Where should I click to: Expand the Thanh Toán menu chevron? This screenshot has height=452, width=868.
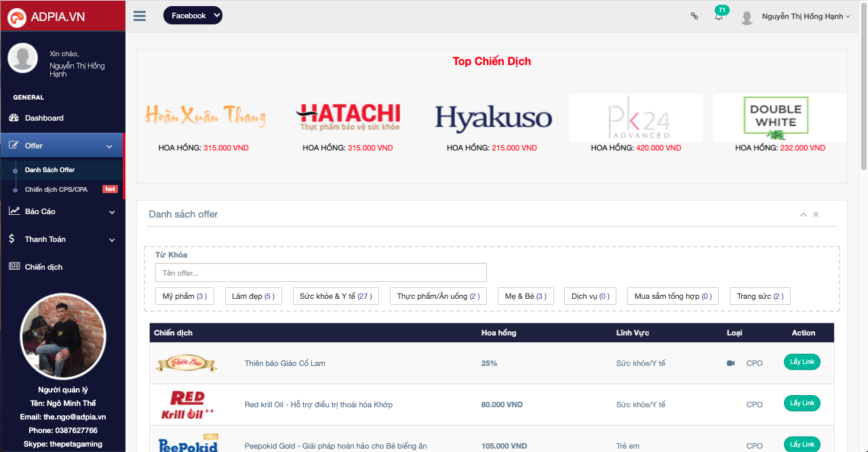(112, 240)
